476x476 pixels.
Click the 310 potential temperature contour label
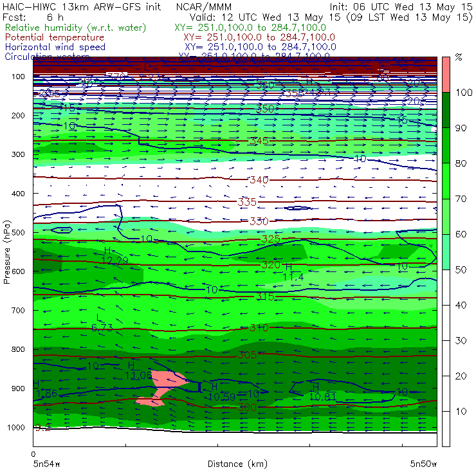click(x=259, y=328)
